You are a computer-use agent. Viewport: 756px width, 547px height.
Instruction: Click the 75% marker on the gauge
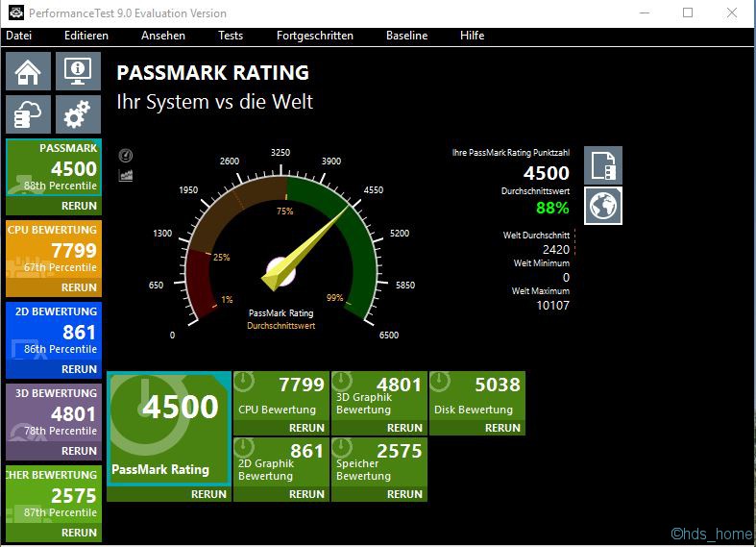point(284,211)
